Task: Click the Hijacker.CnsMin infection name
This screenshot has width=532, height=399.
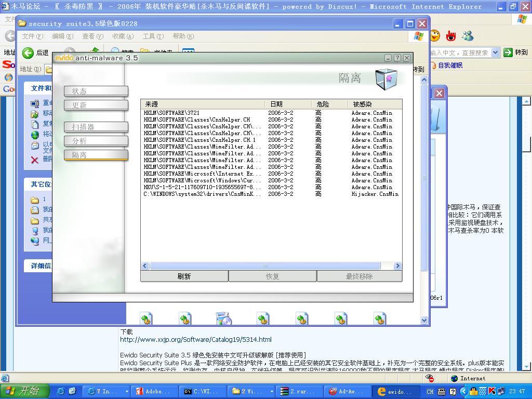Action: click(375, 194)
